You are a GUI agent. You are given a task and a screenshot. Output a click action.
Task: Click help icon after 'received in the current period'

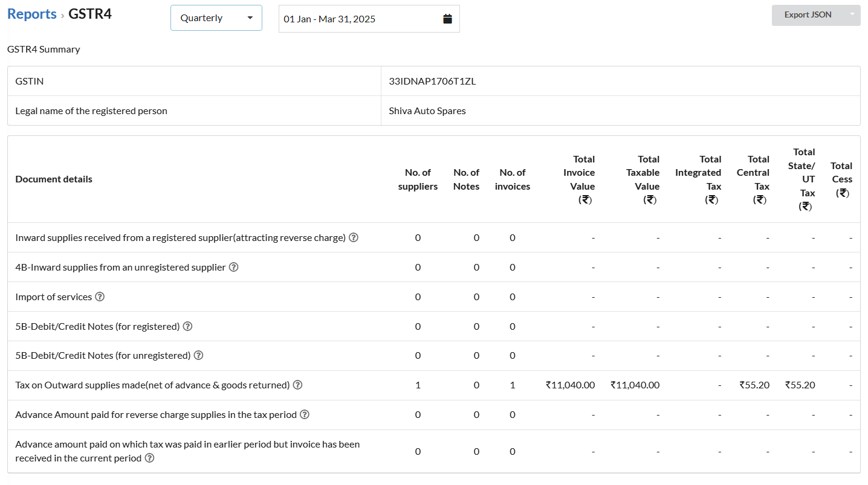tap(149, 458)
